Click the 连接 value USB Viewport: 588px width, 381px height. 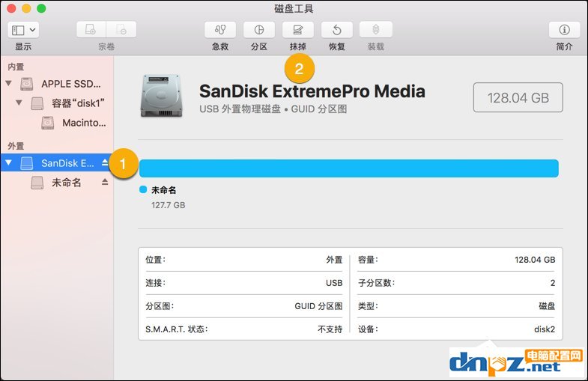pos(334,283)
